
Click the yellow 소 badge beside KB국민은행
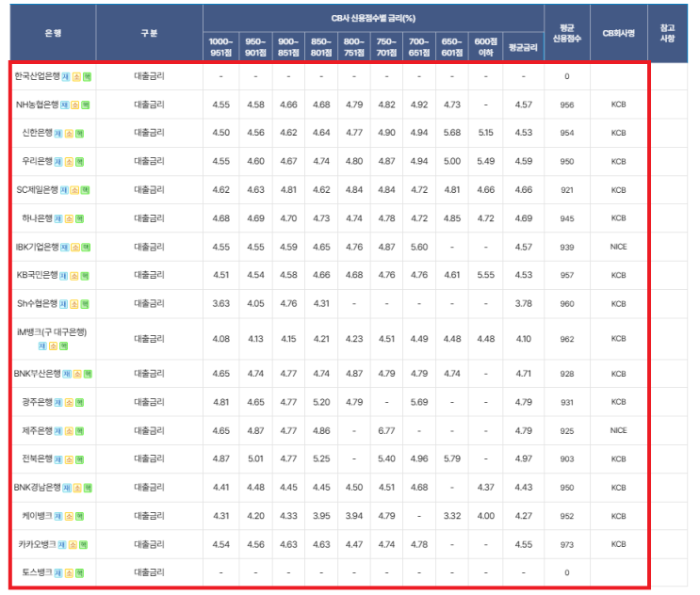(74, 276)
